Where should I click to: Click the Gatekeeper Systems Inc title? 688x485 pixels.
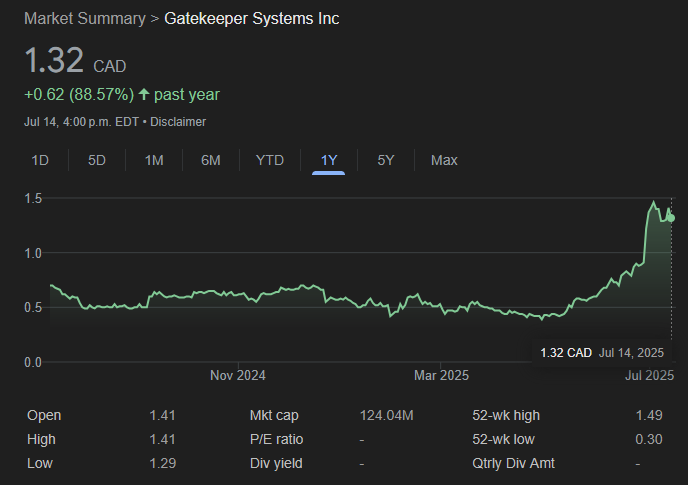pyautogui.click(x=252, y=18)
